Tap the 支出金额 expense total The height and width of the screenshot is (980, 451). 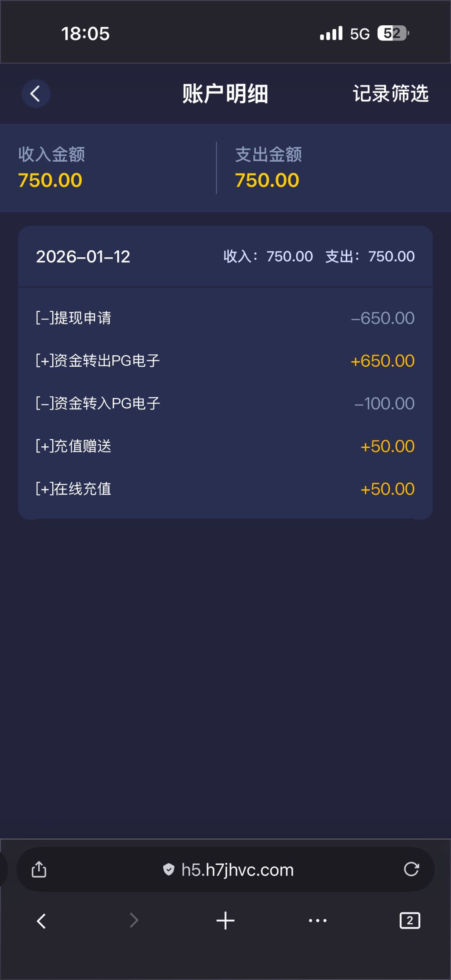coord(268,168)
